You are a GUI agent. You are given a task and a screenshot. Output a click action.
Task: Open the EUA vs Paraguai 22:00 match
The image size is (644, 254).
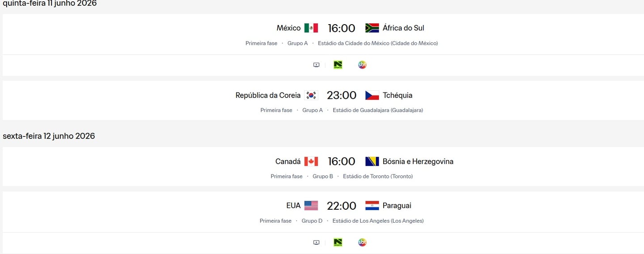tap(341, 206)
